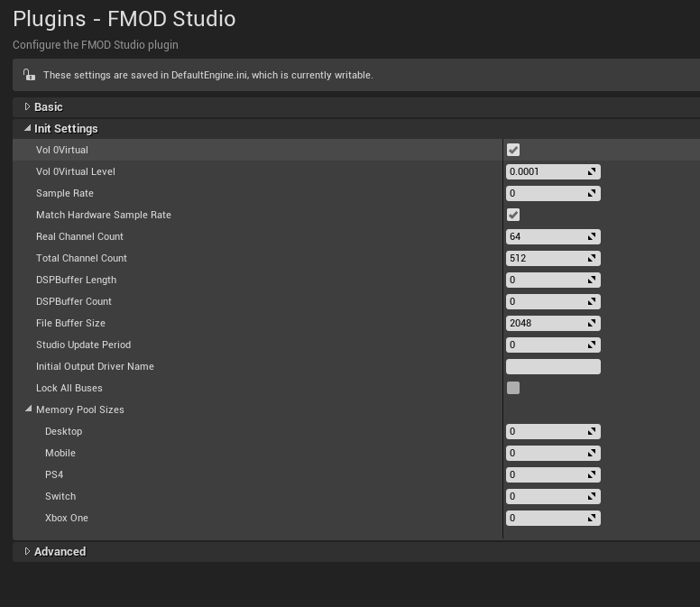700x607 pixels.
Task: Click the Desktop memory pool size field
Action: click(x=553, y=431)
